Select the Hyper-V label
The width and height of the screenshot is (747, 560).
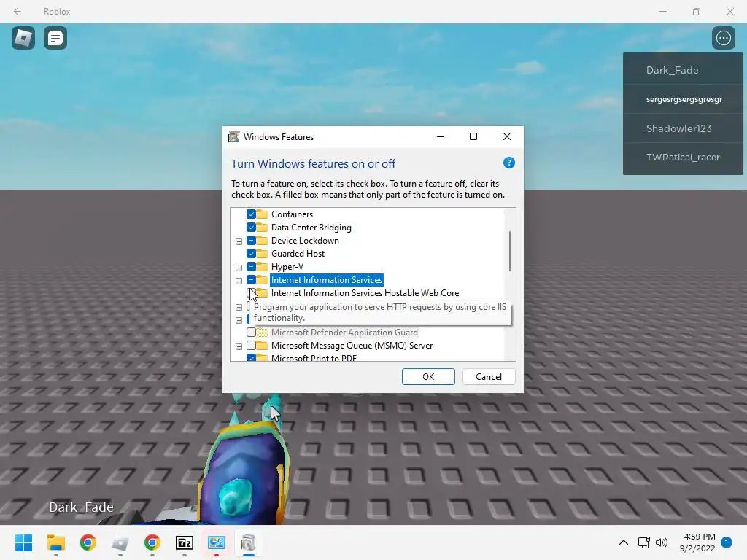tap(287, 267)
